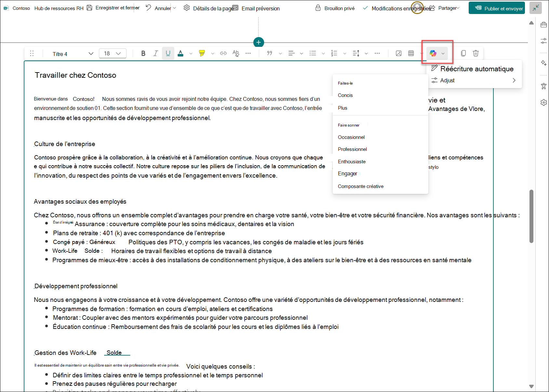The height and width of the screenshot is (392, 549).
Task: Click Publier et envoyer button
Action: [x=497, y=8]
